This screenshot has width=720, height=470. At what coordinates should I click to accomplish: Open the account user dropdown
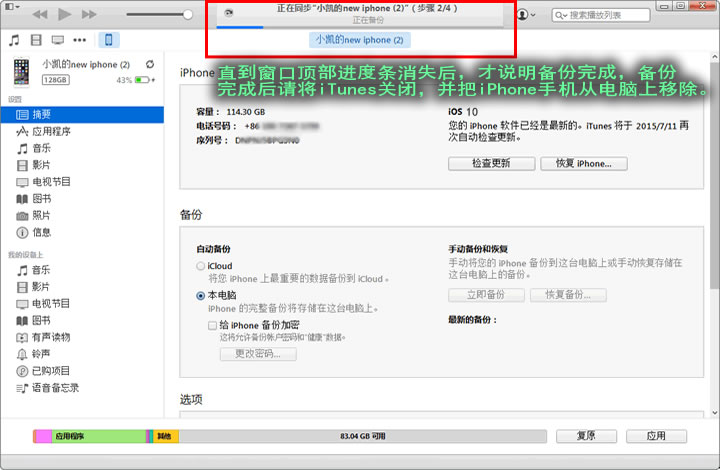tap(526, 15)
